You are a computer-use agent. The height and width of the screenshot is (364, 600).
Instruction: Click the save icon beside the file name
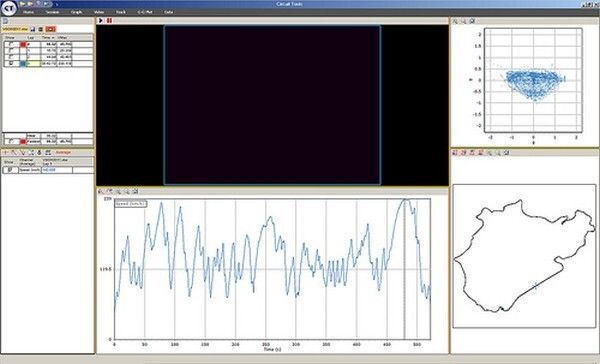[33, 29]
